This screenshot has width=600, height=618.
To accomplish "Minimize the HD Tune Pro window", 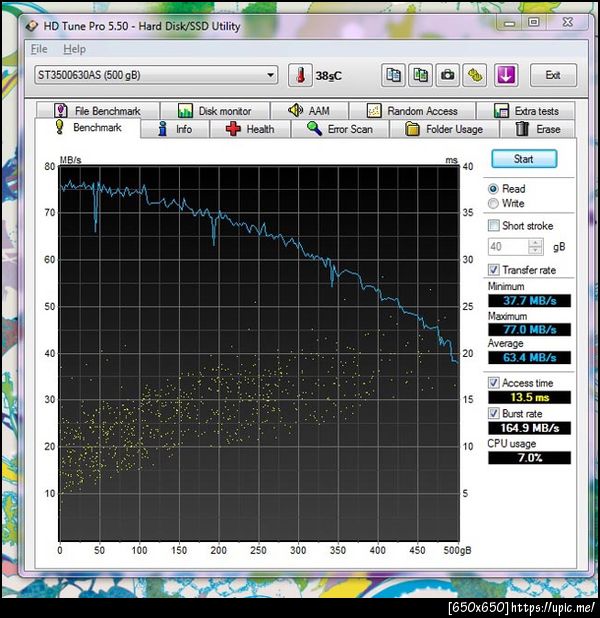I will click(x=509, y=23).
